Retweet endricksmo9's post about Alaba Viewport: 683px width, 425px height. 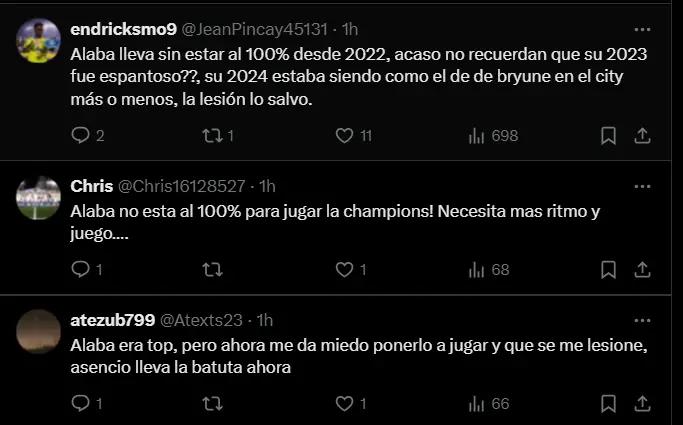pyautogui.click(x=212, y=135)
